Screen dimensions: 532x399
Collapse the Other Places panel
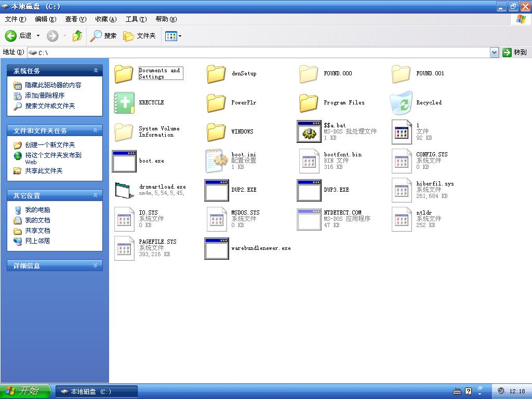[x=96, y=195]
